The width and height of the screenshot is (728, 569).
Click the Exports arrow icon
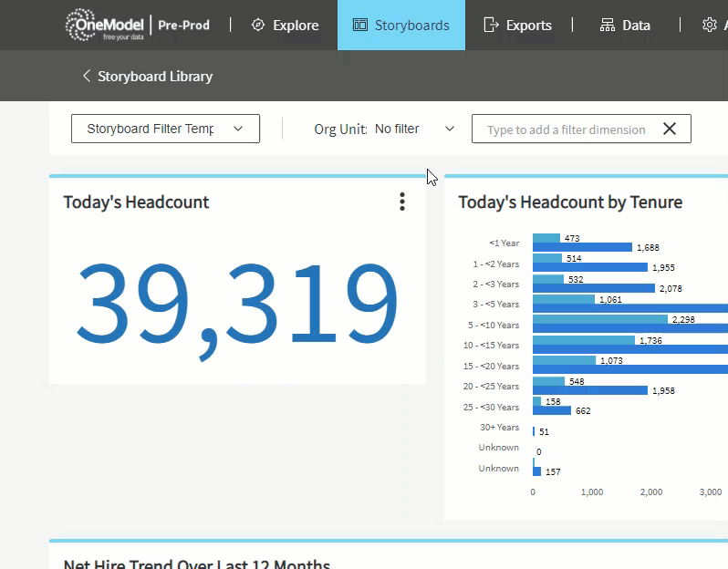pyautogui.click(x=491, y=26)
